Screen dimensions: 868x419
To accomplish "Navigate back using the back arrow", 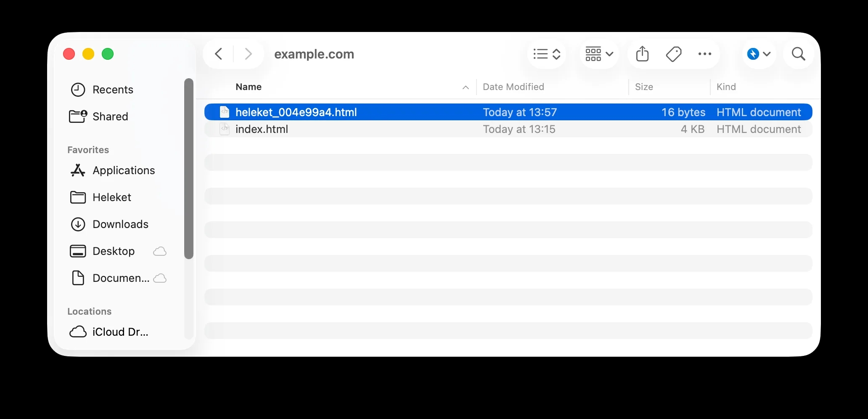I will click(218, 54).
